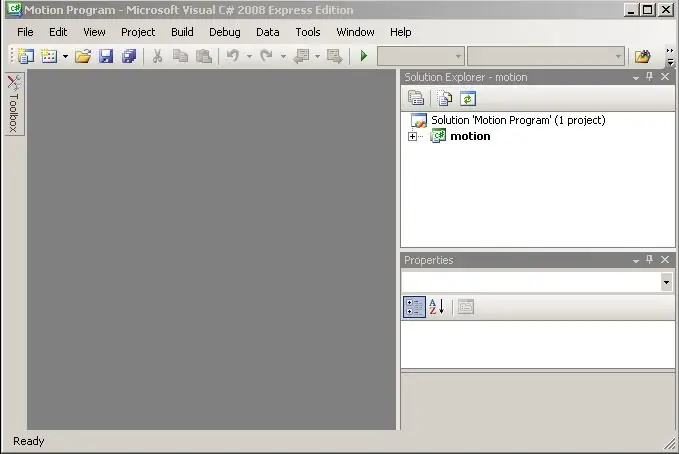Click the Paste clipboard icon
Image resolution: width=679 pixels, height=454 pixels.
click(x=204, y=56)
